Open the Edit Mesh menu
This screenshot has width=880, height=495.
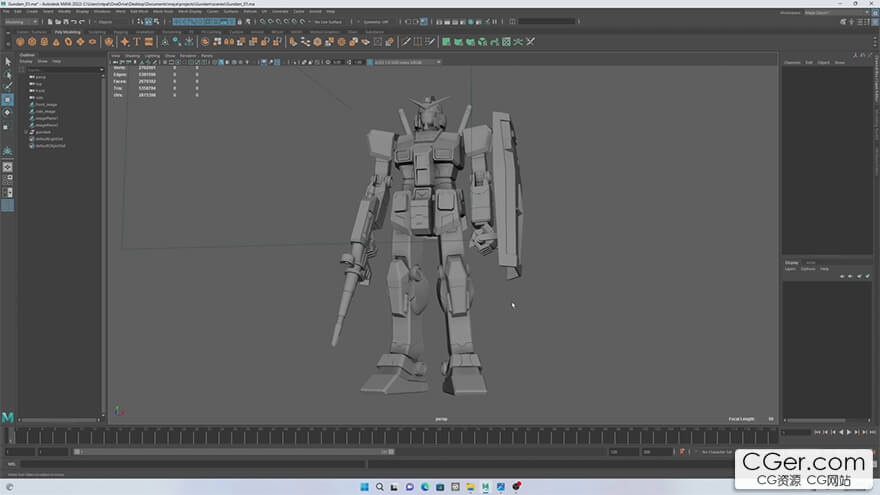[x=139, y=11]
